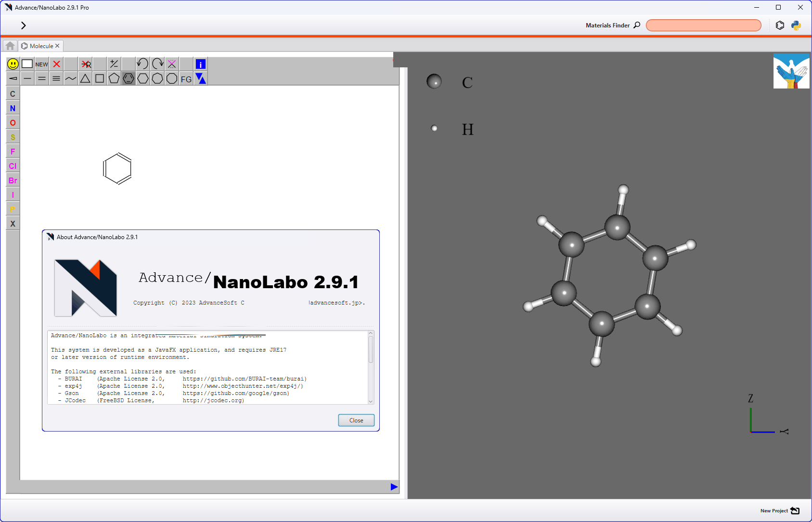The image size is (812, 522).
Task: Open the FG functional groups tool
Action: [x=186, y=79]
